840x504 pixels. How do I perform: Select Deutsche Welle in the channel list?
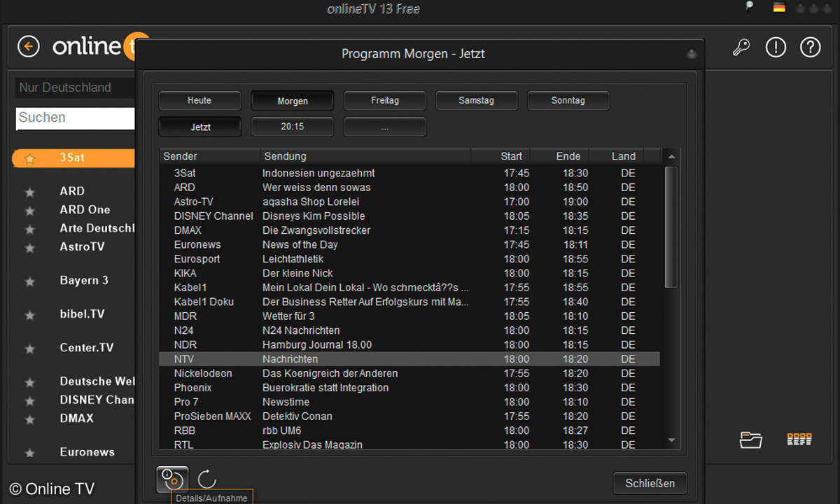[x=97, y=381]
